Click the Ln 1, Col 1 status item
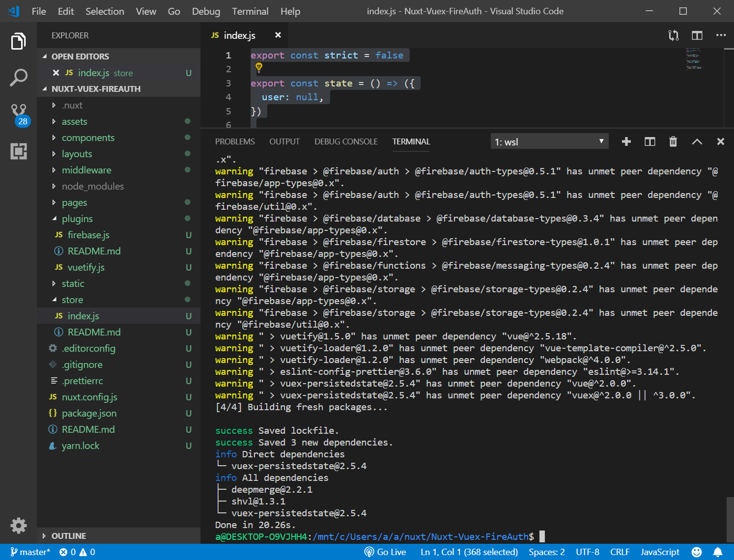This screenshot has width=734, height=560. 469,552
